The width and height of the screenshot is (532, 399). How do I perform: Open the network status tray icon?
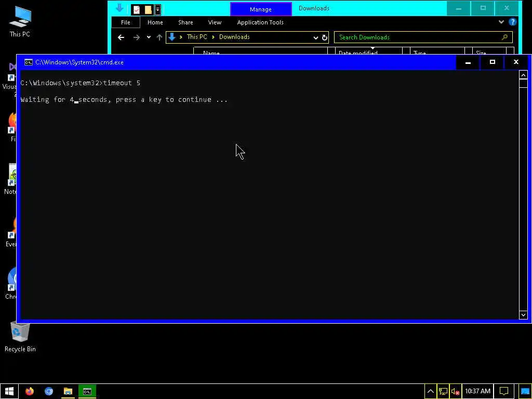coord(443,391)
